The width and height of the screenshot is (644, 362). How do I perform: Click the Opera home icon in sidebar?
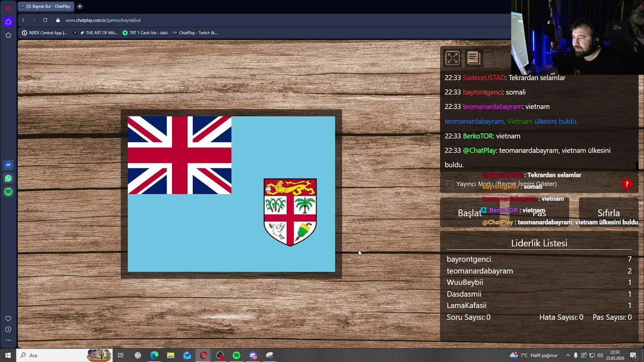8,22
